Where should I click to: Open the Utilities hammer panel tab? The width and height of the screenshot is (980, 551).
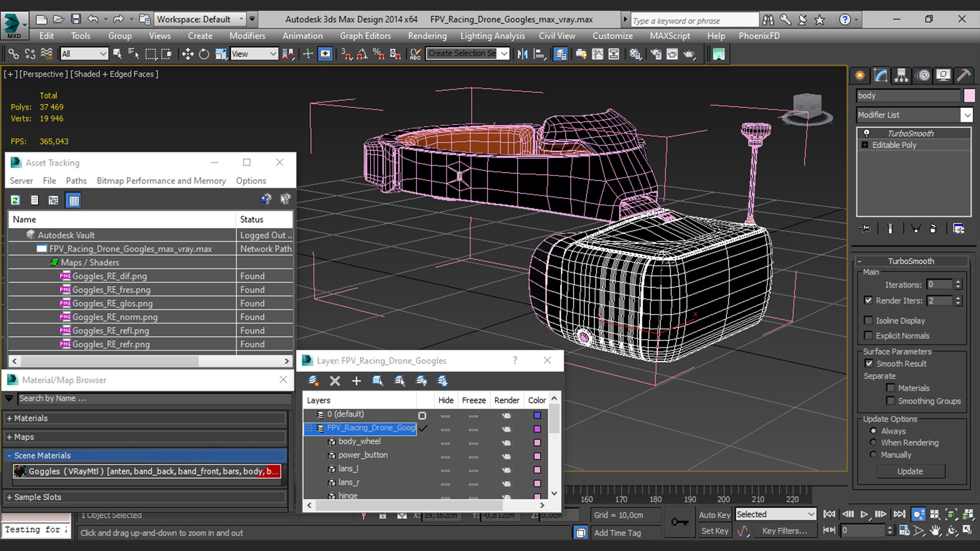coord(964,76)
